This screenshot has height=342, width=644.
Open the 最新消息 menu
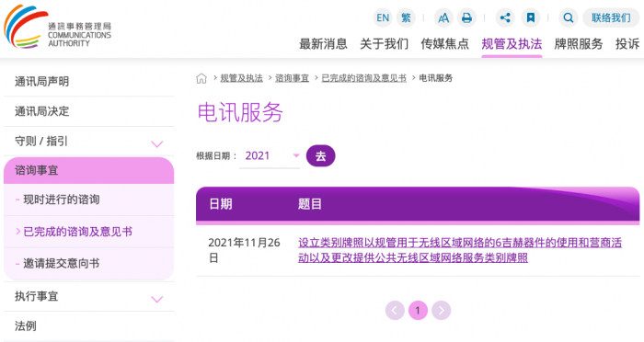pos(323,43)
